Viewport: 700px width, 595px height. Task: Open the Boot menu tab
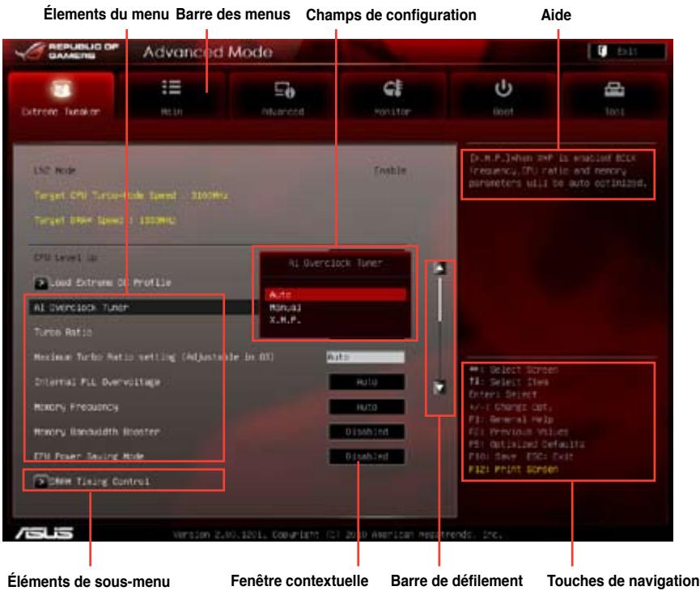point(503,96)
